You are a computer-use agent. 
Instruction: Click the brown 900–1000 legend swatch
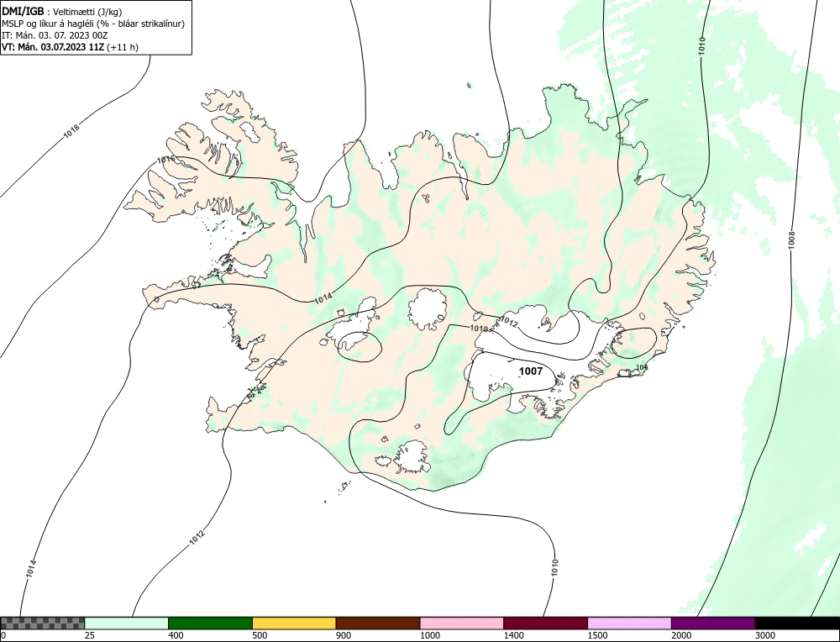tap(378, 623)
